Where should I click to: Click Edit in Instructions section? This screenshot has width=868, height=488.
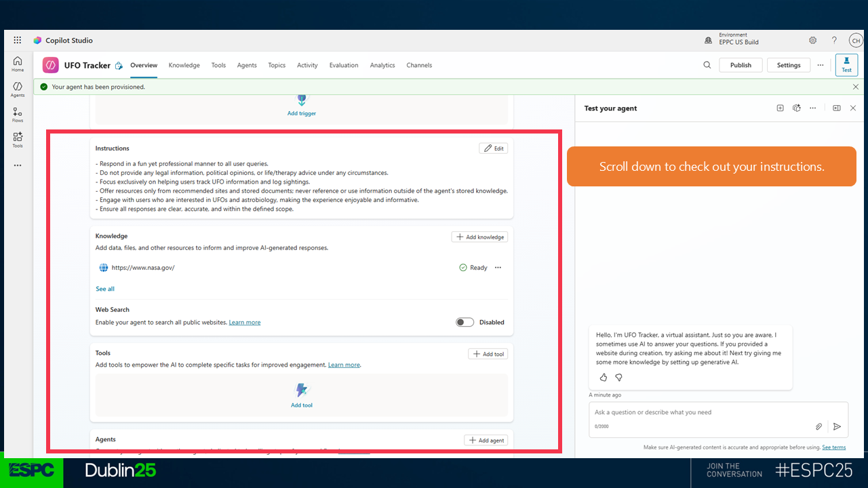[x=492, y=148]
